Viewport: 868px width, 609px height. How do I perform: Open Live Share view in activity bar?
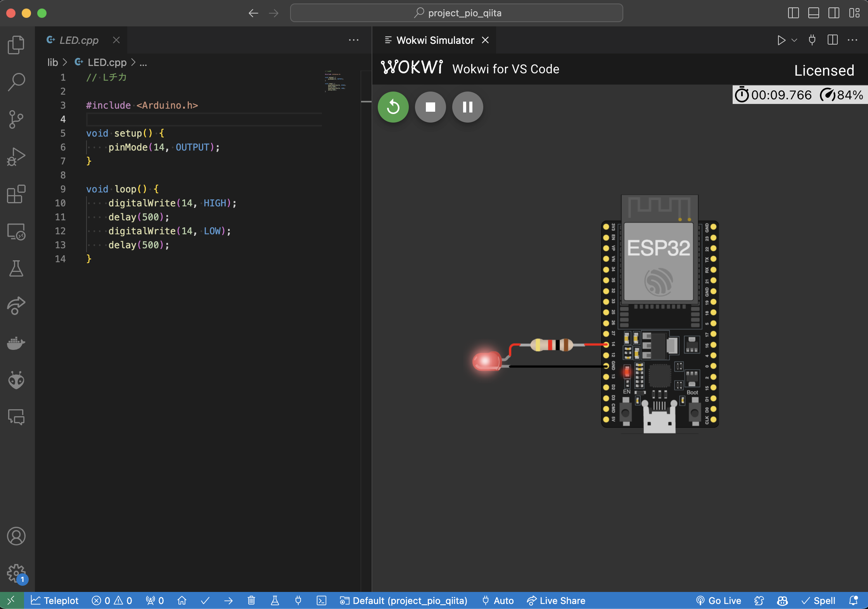click(16, 306)
